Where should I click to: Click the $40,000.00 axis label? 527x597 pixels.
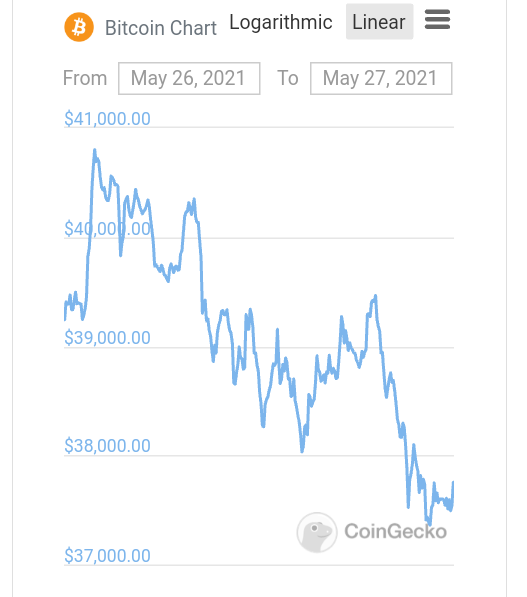click(107, 229)
